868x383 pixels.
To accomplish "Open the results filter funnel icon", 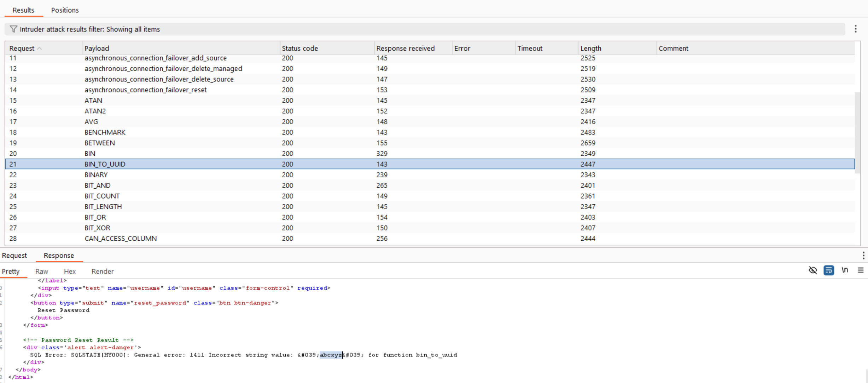I will 13,29.
